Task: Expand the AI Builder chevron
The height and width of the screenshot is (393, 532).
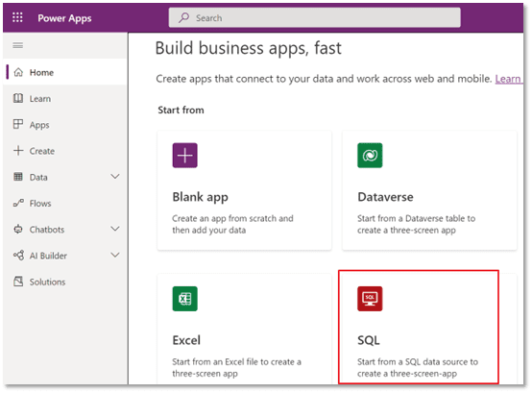Action: [115, 255]
